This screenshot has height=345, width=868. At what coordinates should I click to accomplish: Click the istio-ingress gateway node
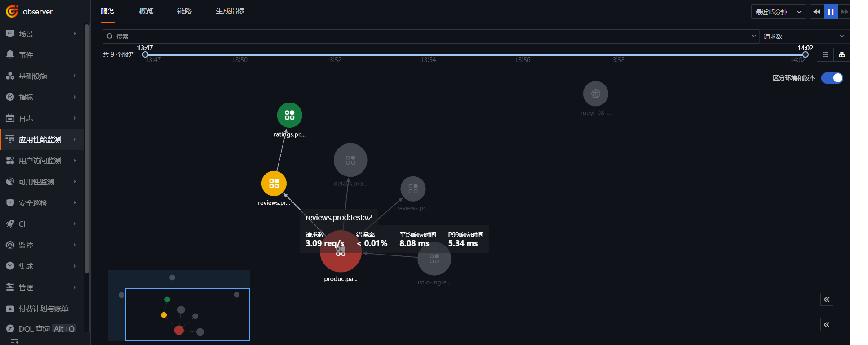(x=434, y=259)
